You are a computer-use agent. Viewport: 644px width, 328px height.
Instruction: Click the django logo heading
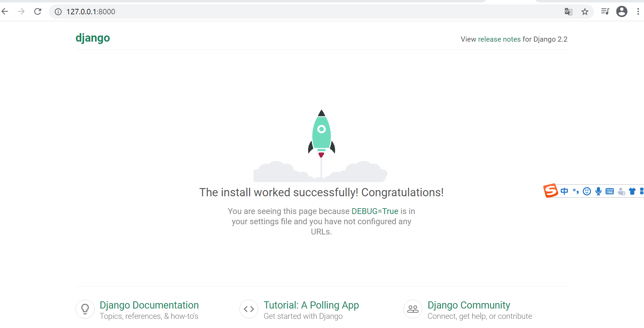pos(93,38)
